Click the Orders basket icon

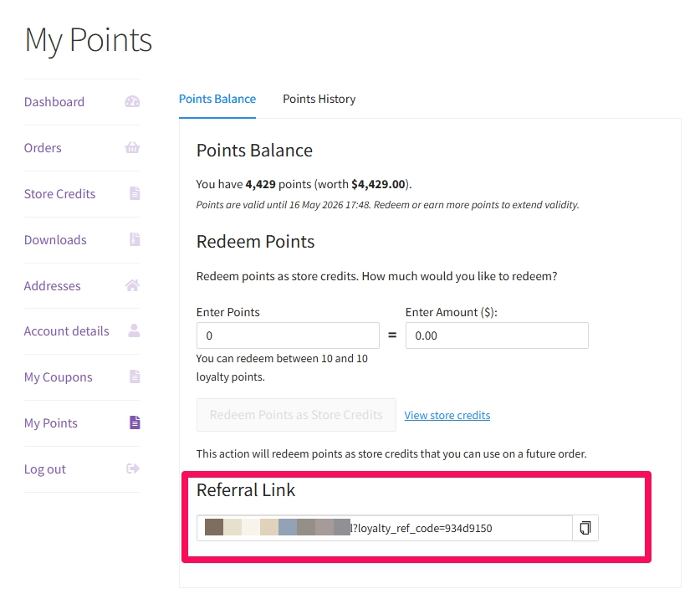(132, 147)
